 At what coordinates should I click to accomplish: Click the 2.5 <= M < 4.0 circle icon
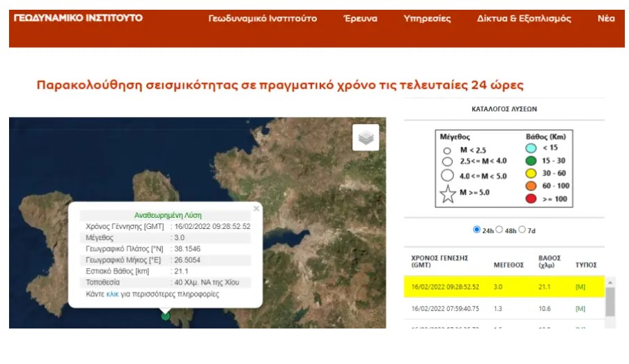(x=446, y=161)
